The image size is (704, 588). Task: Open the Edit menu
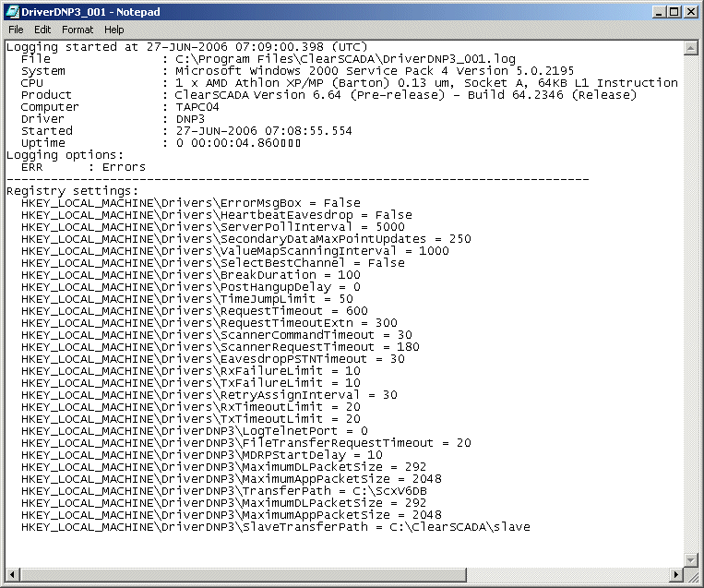pos(42,30)
